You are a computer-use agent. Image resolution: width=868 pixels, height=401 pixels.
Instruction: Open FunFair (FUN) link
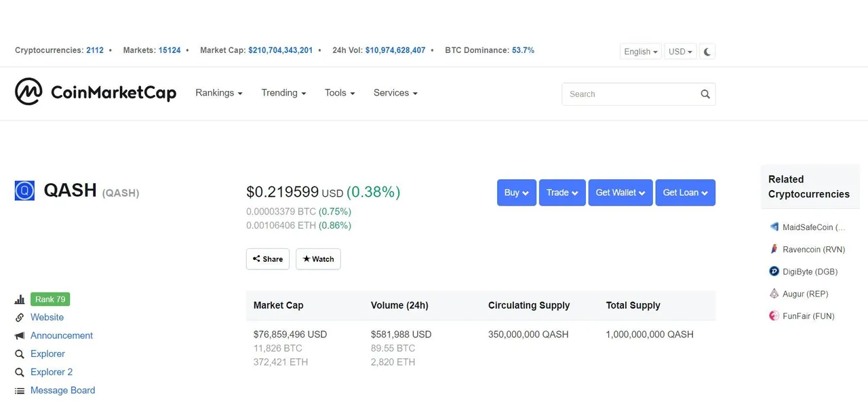[809, 316]
